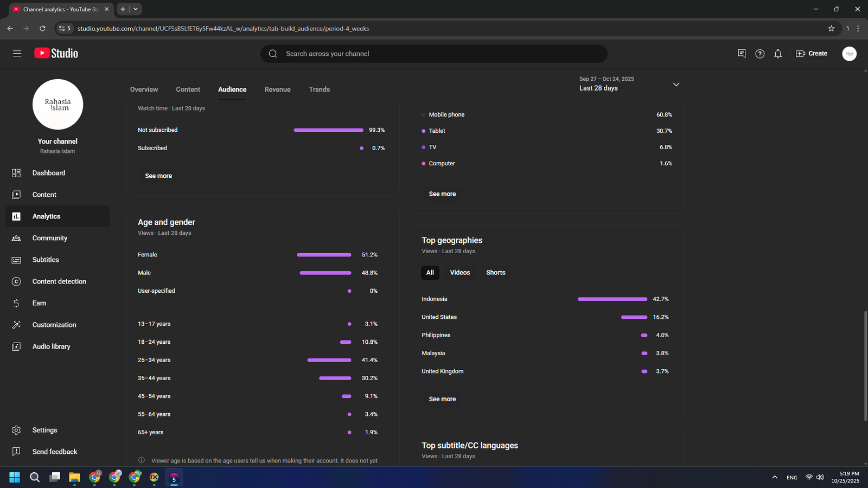Click the Rahasia Islam channel profile picture
Viewport: 868px width, 488px height.
click(x=58, y=105)
